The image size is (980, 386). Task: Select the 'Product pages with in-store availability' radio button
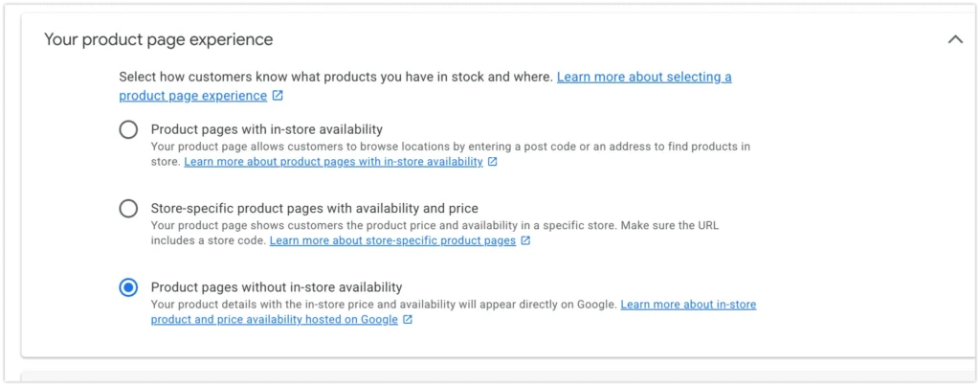(x=128, y=129)
